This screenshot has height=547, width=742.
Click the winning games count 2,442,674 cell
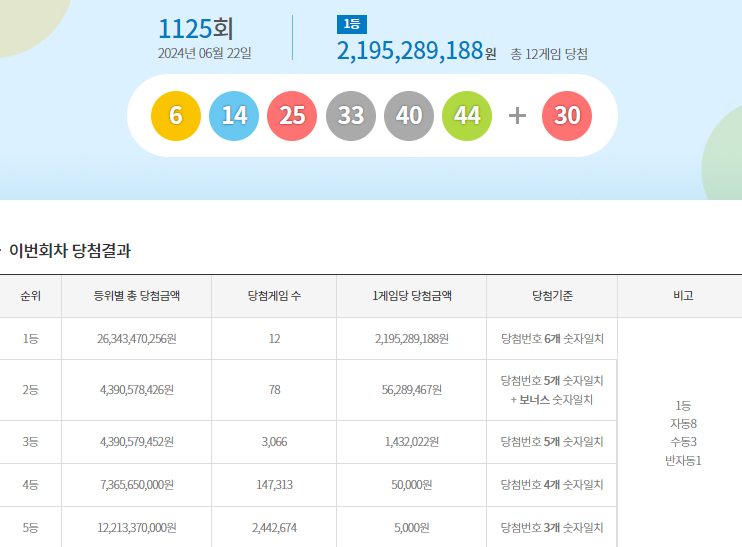pyautogui.click(x=274, y=528)
